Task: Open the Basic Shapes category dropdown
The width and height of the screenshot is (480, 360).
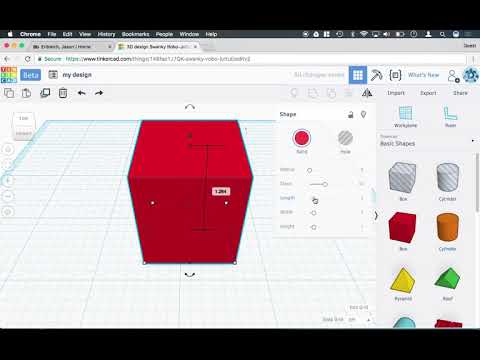Action: coord(427,141)
